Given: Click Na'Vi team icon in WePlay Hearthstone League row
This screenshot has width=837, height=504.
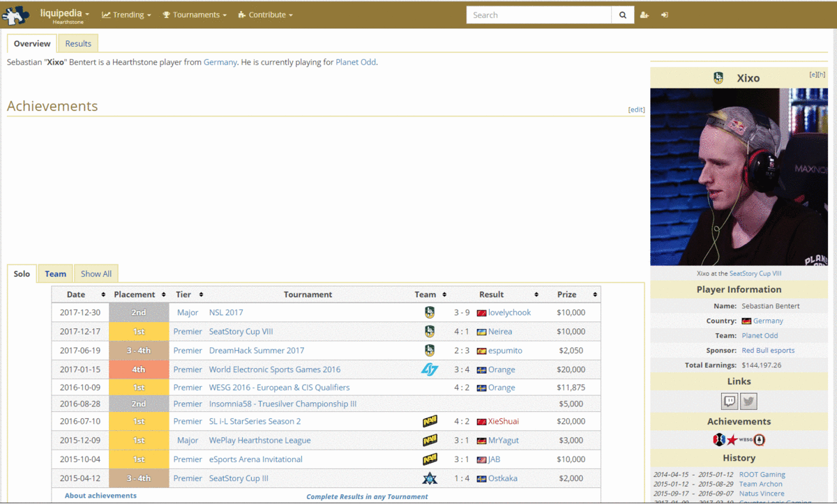Looking at the screenshot, I should [430, 441].
